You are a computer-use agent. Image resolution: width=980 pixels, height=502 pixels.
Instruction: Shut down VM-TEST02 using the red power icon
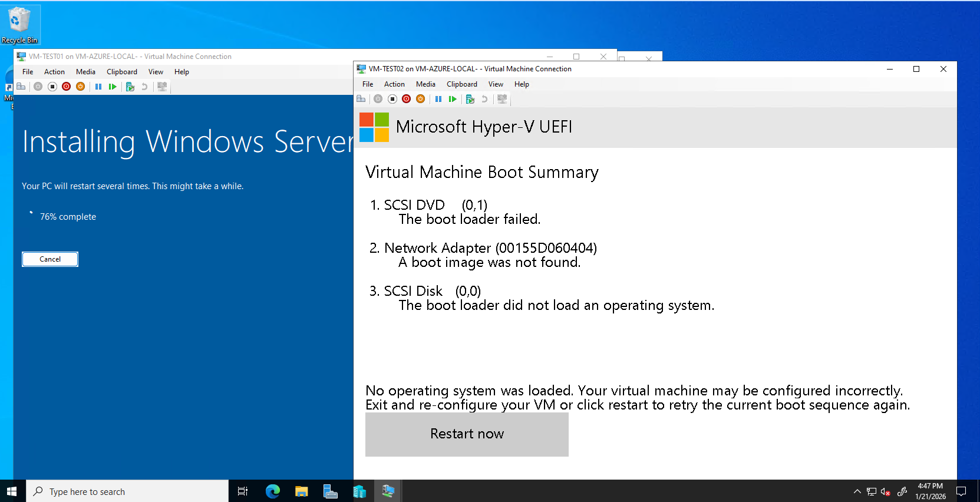pos(407,99)
